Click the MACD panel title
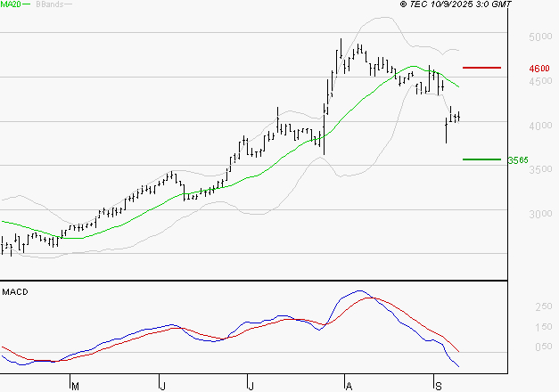 (x=15, y=292)
